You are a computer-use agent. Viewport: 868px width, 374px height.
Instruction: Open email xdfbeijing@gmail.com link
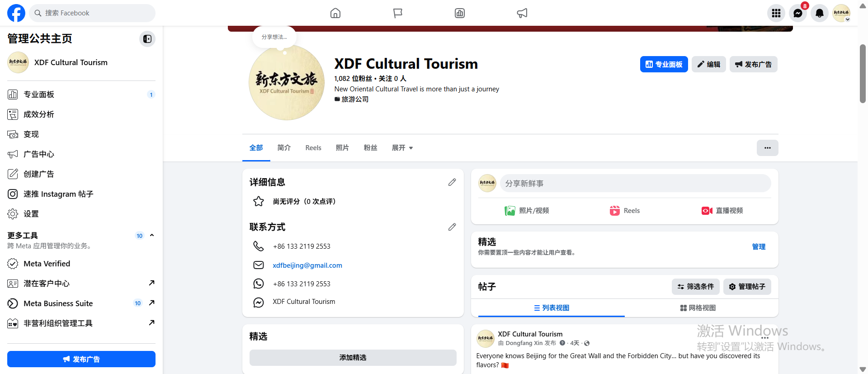307,265
